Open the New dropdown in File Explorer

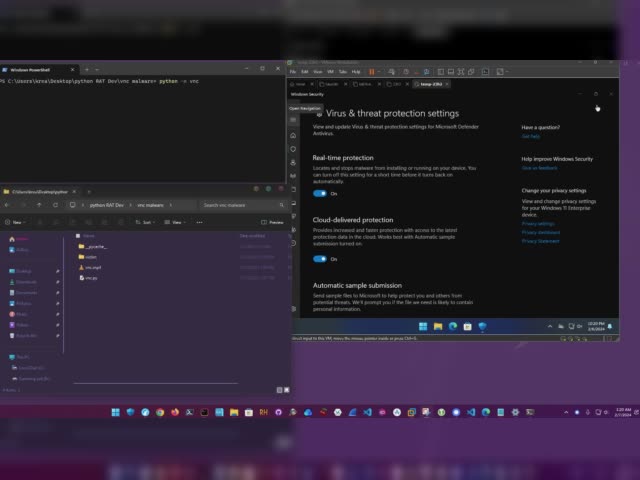point(16,222)
